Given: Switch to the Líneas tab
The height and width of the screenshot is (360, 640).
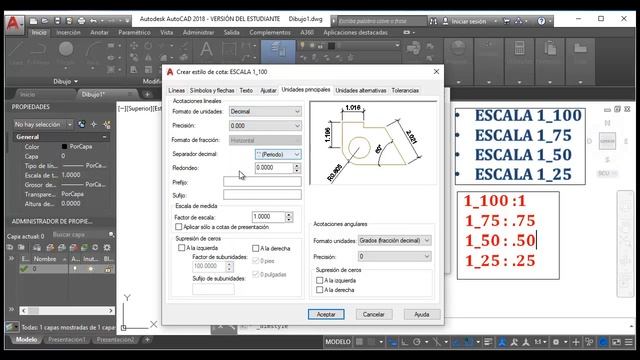Looking at the screenshot, I should 177,91.
